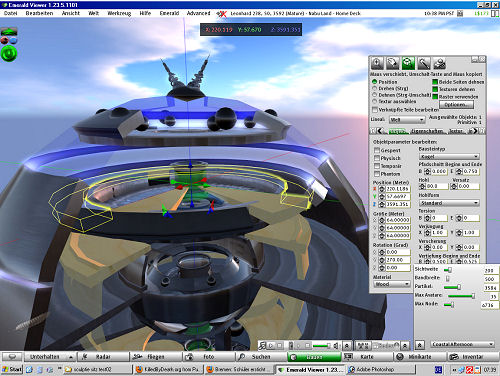The image size is (500, 376).
Task: Open the Welt menu
Action: pos(94,13)
